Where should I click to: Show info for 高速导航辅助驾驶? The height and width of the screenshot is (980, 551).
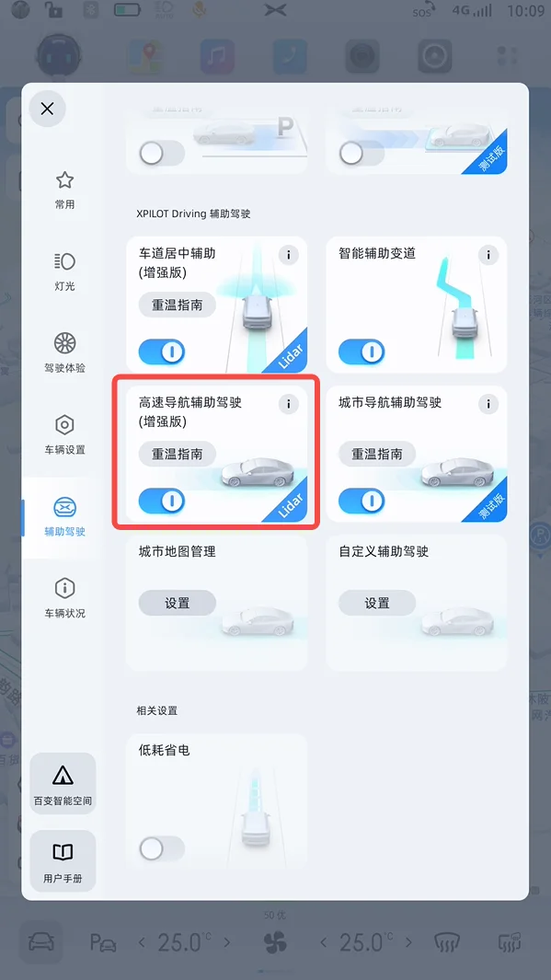288,404
